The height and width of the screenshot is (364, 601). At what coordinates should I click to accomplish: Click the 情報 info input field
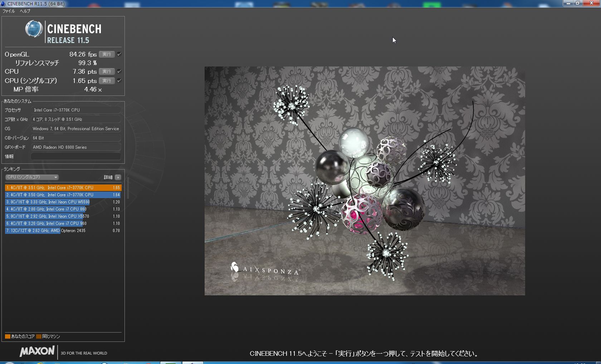(76, 157)
